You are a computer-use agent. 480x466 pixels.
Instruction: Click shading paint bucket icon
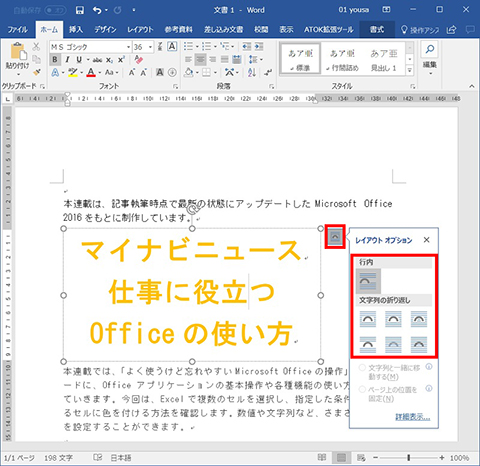[189, 72]
